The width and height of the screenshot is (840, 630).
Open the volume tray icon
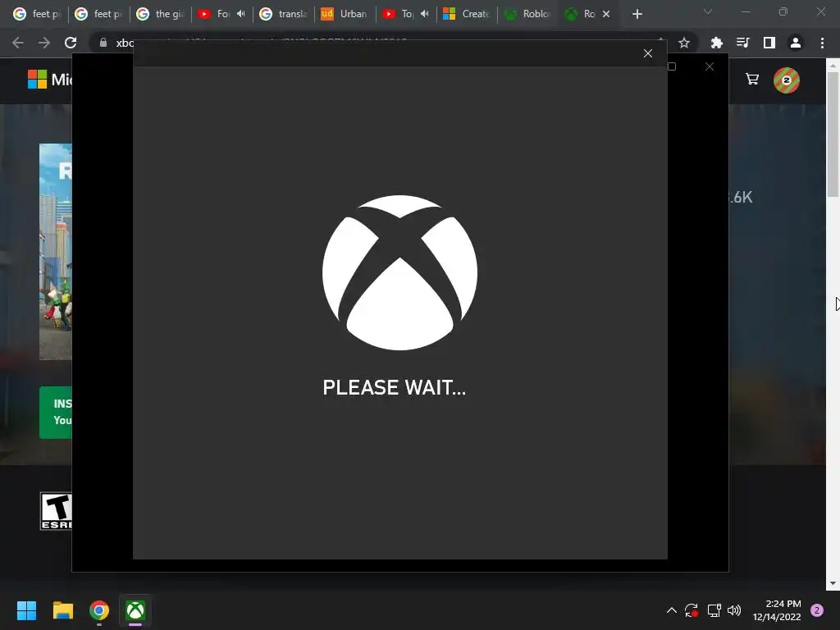coord(734,610)
